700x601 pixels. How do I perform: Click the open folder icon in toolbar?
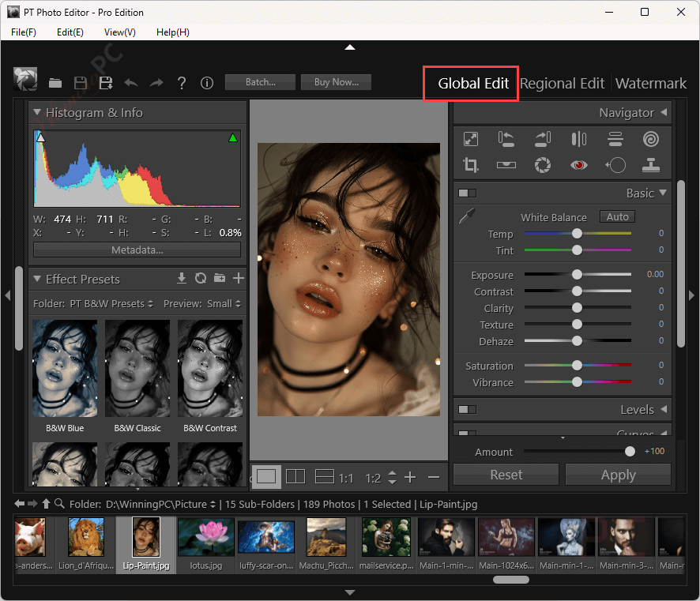pos(55,83)
